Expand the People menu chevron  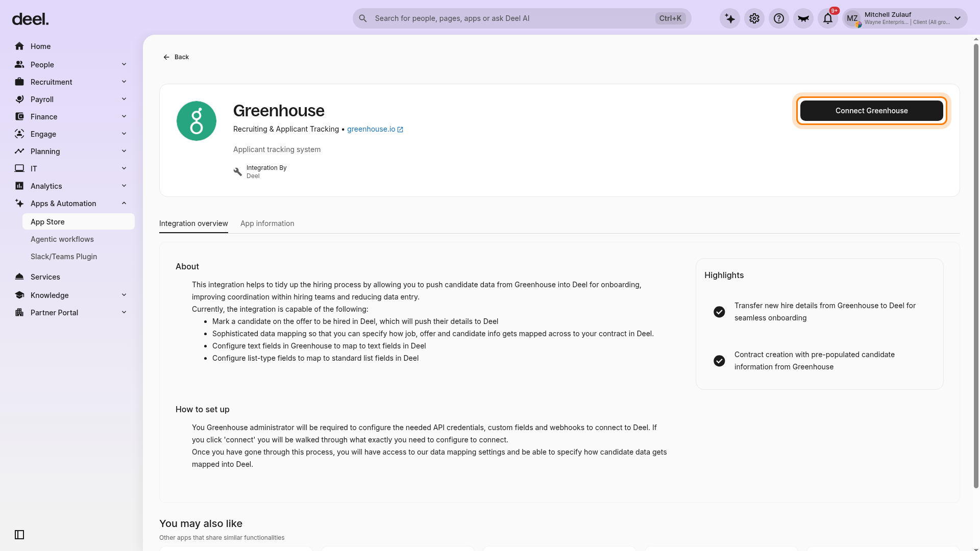point(124,64)
